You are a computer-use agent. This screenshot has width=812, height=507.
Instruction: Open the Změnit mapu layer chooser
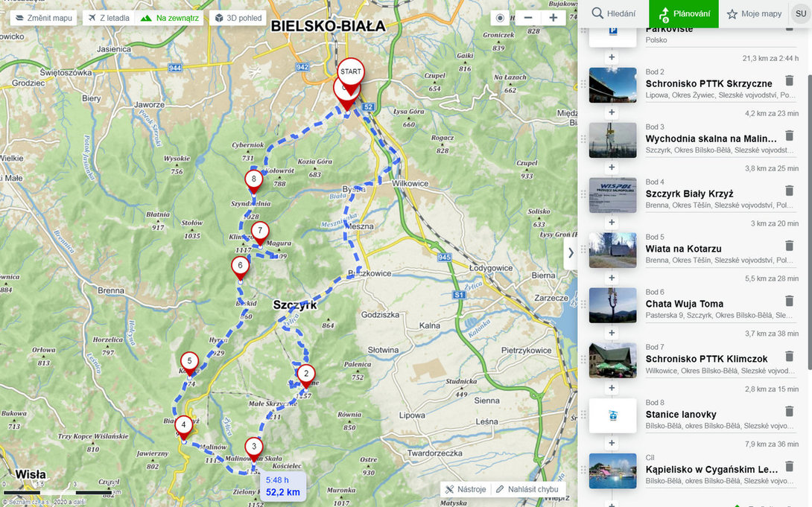[44, 18]
